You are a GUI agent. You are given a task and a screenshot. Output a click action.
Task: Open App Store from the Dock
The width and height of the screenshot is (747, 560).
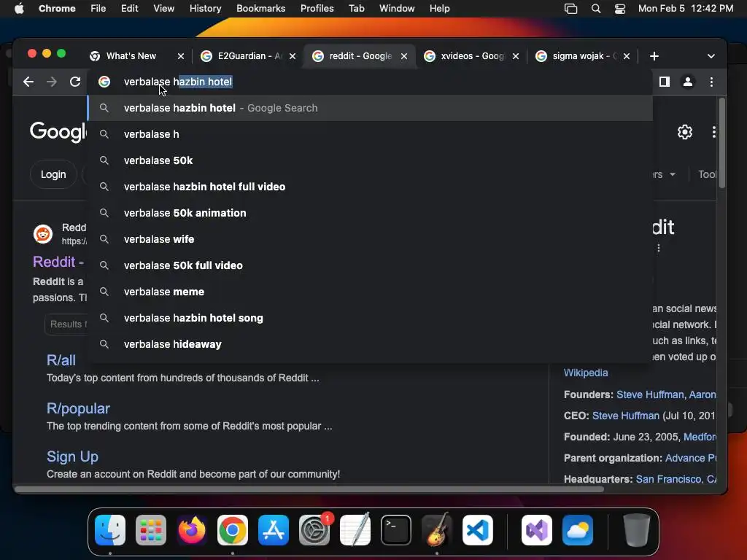[x=274, y=530]
